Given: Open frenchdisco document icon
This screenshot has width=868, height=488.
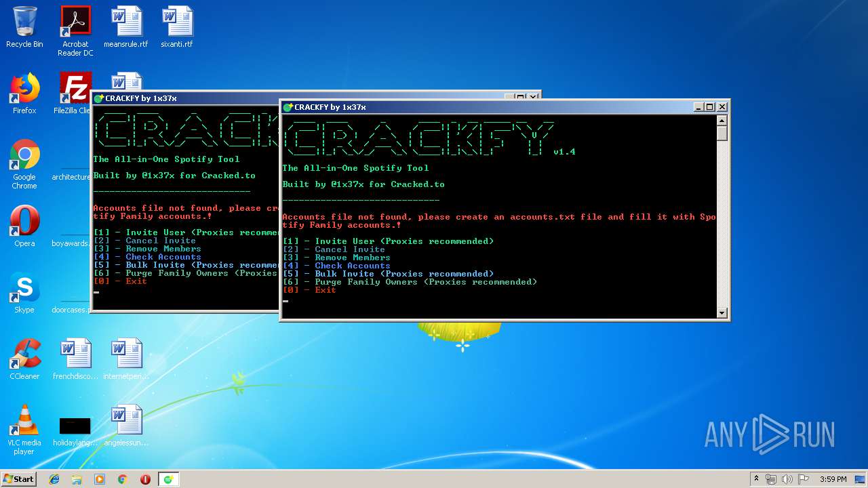Looking at the screenshot, I should click(75, 359).
